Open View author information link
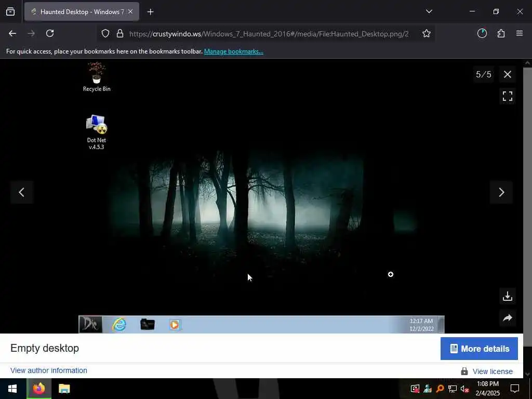Screen dimensions: 532x399 (x=49, y=370)
